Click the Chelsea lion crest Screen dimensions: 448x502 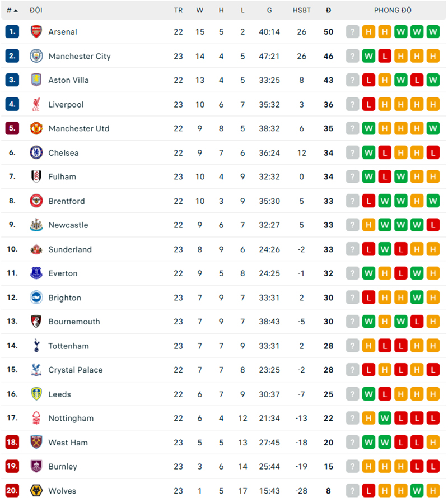coord(36,152)
